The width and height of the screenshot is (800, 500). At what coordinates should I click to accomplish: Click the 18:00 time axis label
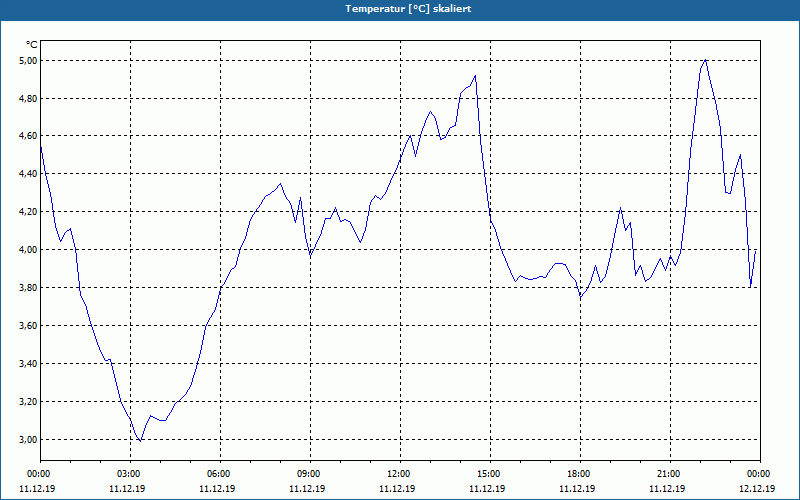[578, 474]
